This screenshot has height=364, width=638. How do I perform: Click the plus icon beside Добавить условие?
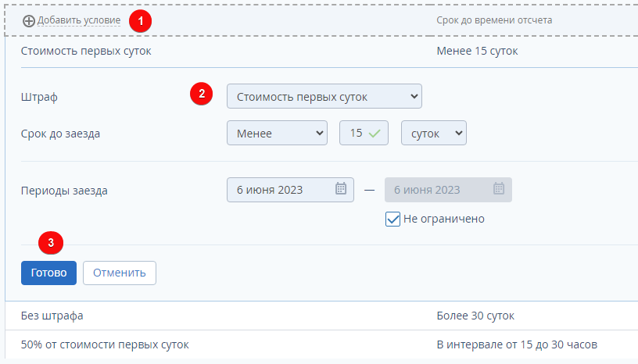[x=29, y=20]
